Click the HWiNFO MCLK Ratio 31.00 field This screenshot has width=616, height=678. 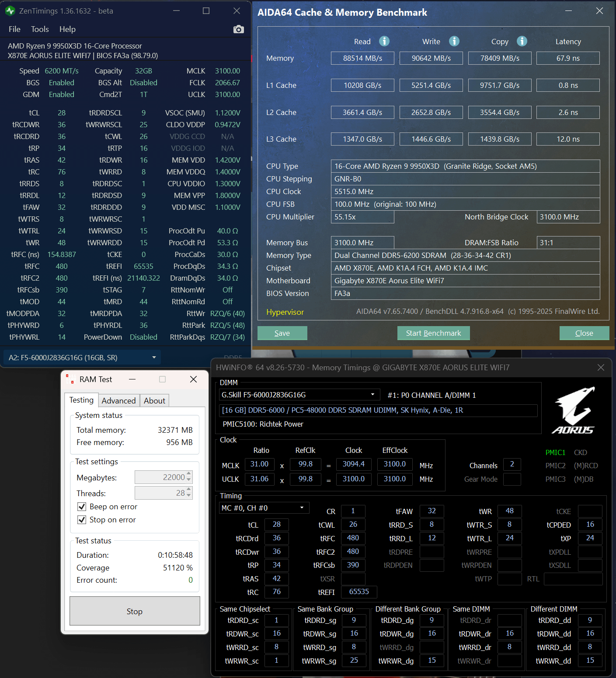click(260, 464)
